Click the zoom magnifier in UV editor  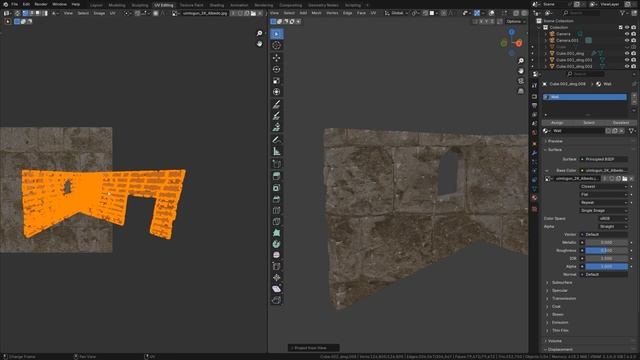pos(260,33)
